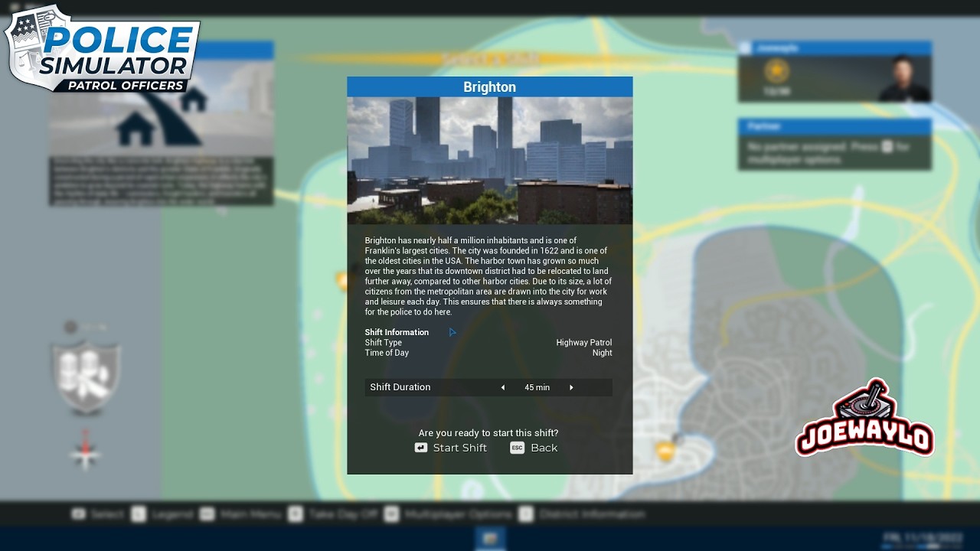Viewport: 980px width, 551px height.
Task: Click the Brighton description paragraph
Action: [488, 276]
